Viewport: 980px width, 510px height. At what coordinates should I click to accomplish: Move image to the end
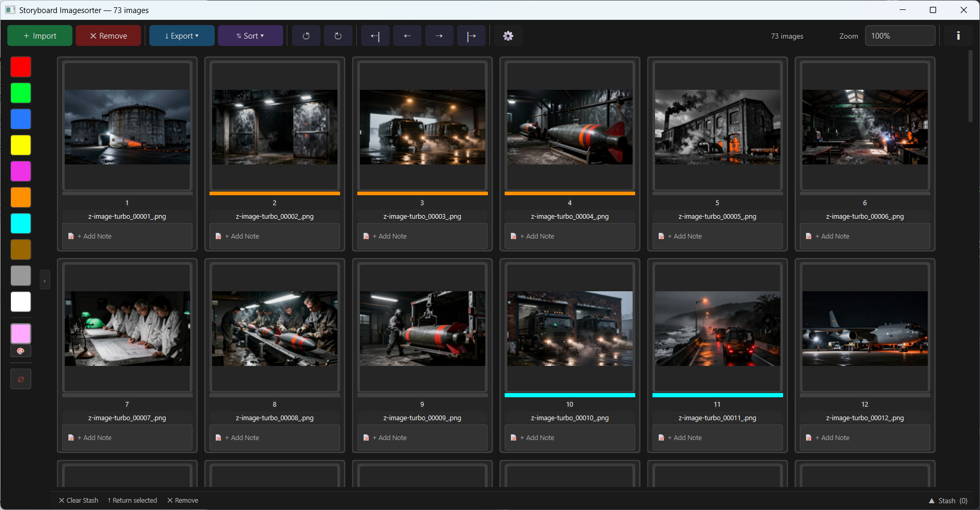point(471,36)
